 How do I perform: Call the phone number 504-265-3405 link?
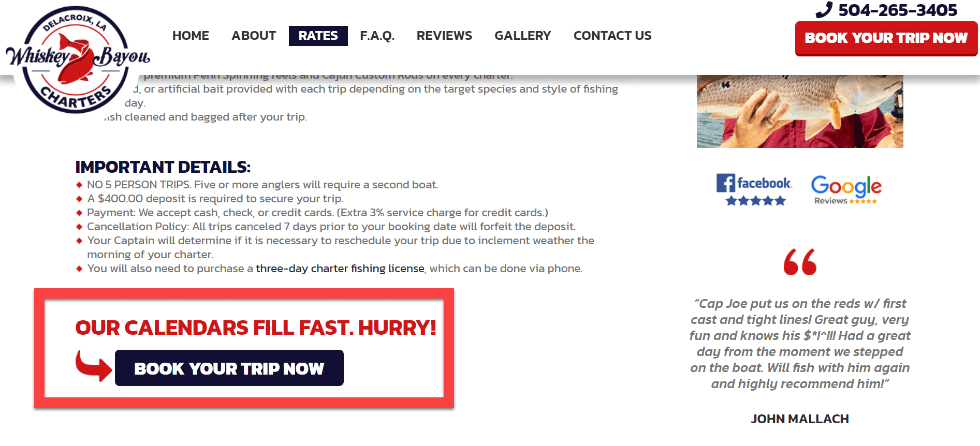click(x=898, y=10)
